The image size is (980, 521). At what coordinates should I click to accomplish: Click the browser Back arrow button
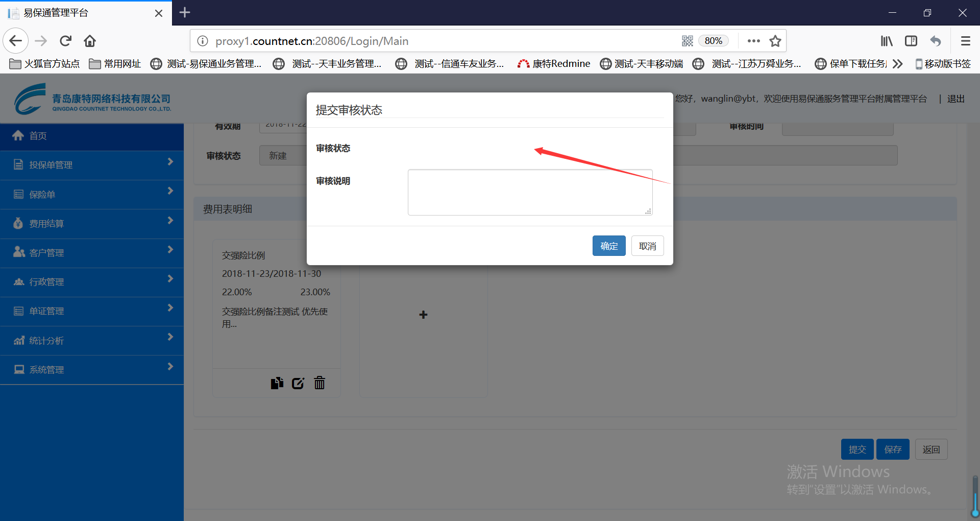16,41
